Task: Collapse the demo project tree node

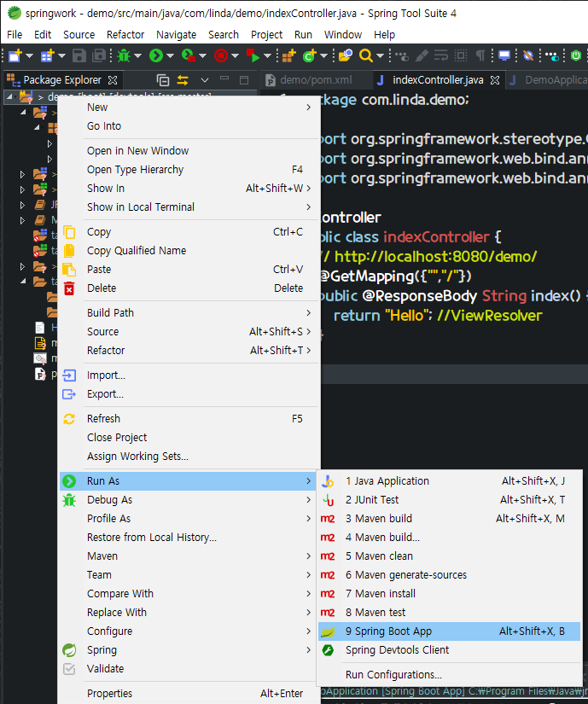Action: tap(9, 96)
